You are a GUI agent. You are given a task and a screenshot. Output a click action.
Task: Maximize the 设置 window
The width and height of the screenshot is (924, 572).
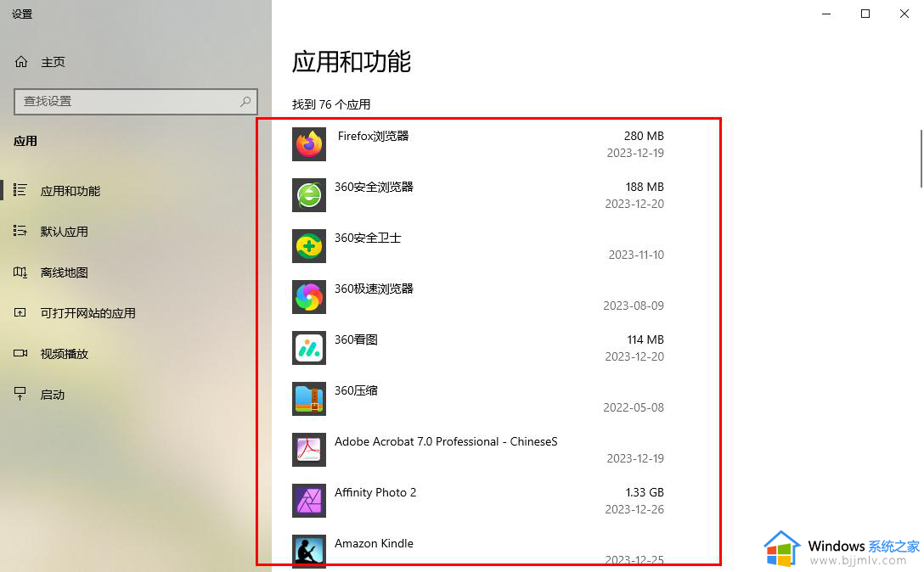(x=865, y=14)
